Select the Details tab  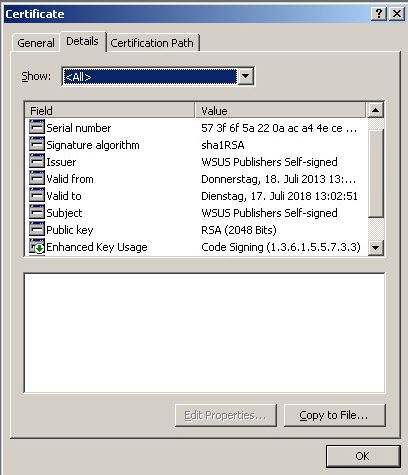pos(82,41)
